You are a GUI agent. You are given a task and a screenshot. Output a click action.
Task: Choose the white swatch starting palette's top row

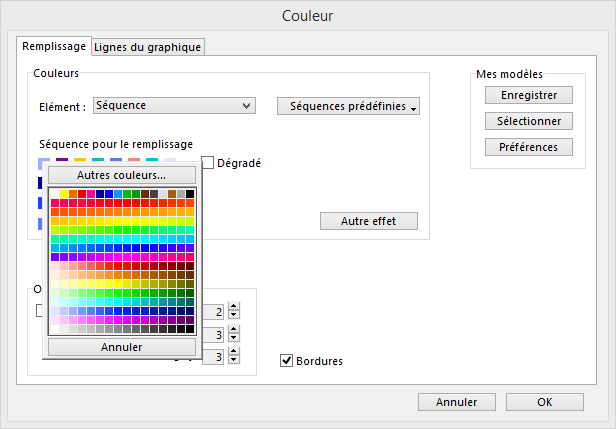55,194
